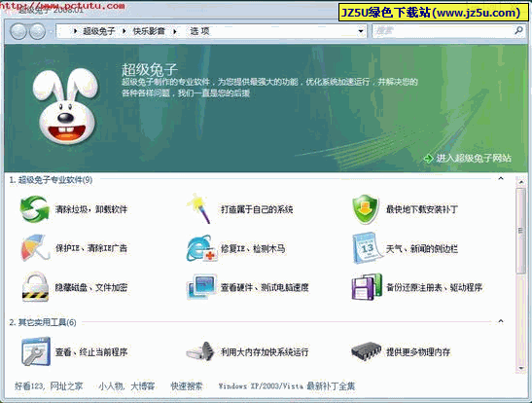Click the search magnifier icon
532x403 pixels.
coord(518,31)
